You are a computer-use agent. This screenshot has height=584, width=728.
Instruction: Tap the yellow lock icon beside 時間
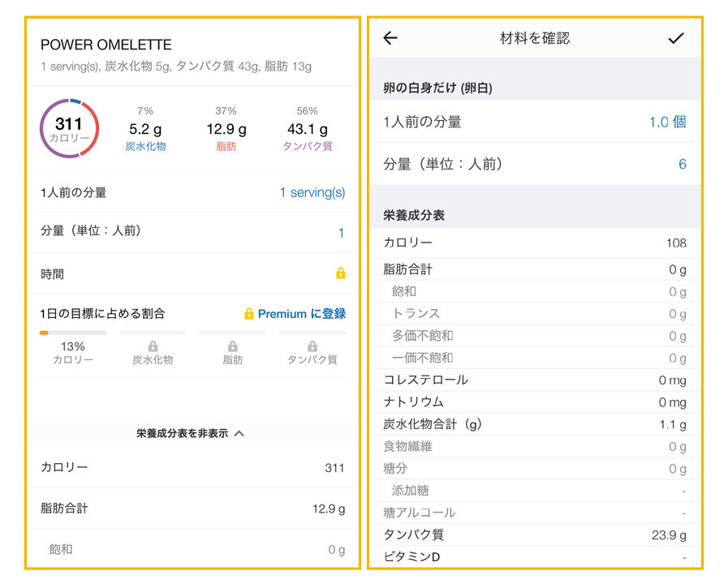[x=341, y=273]
